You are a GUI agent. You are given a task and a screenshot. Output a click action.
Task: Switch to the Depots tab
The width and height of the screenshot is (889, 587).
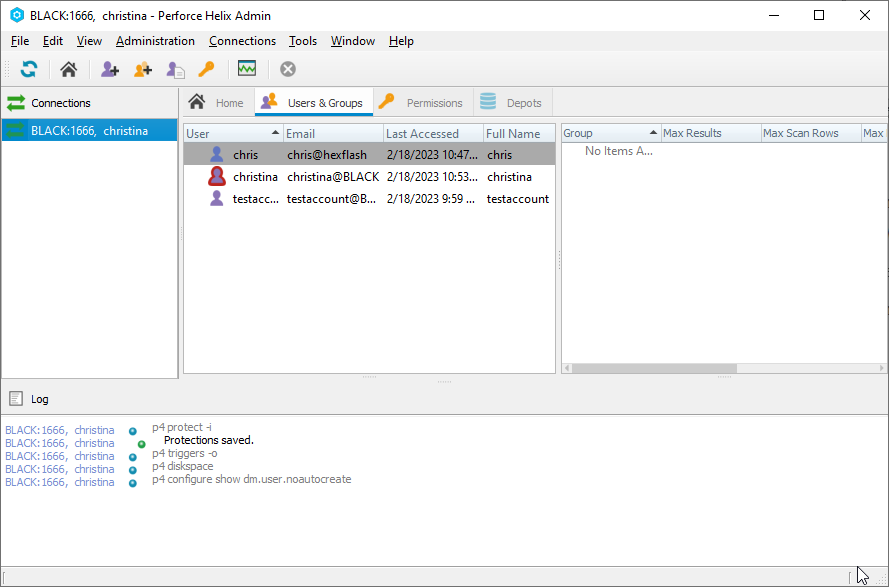pyautogui.click(x=513, y=103)
